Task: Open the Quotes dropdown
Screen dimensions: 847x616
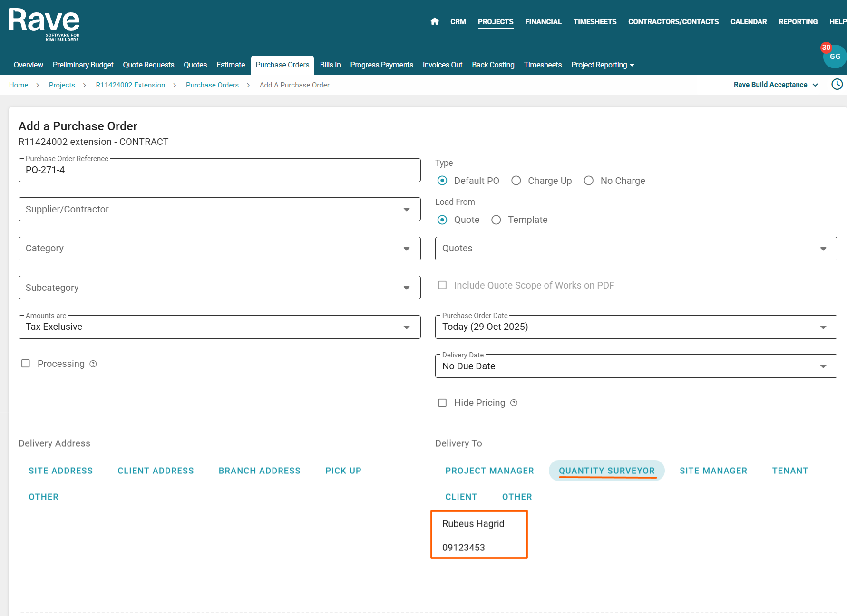Action: pyautogui.click(x=636, y=249)
